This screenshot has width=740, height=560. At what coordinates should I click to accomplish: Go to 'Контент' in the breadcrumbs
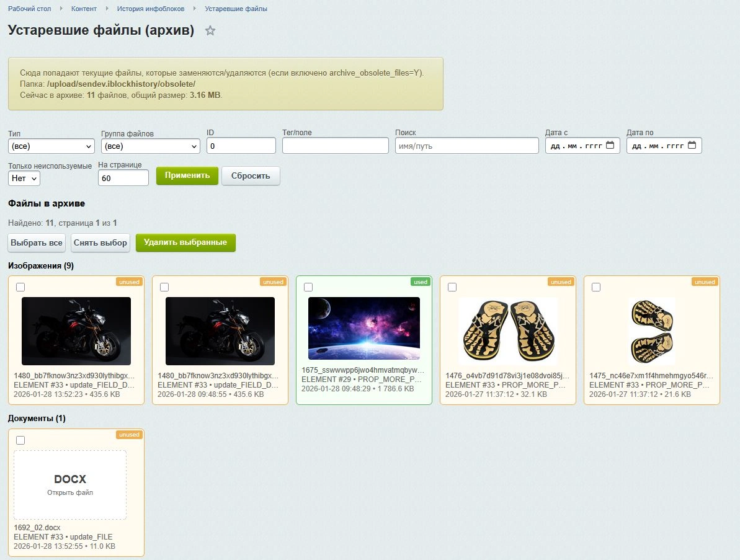84,9
